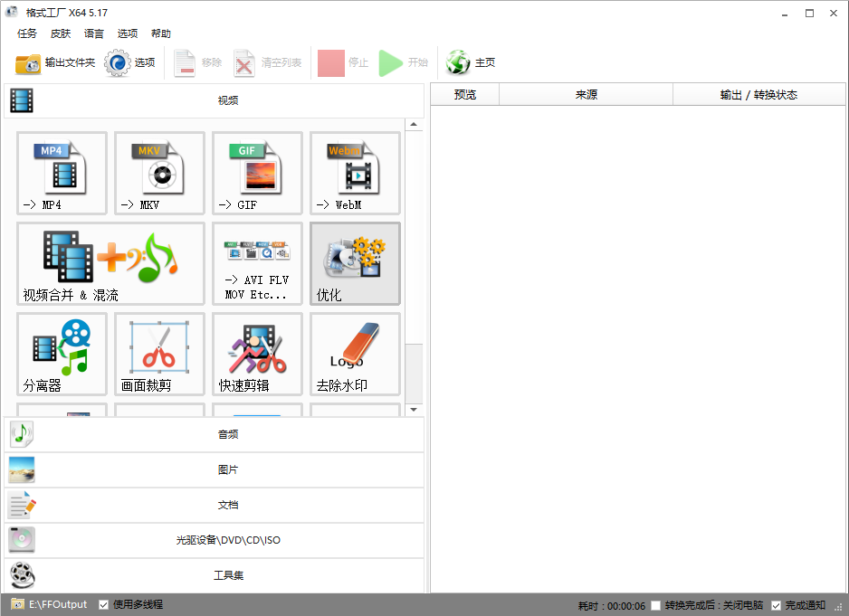Toggle the 使用多线程 checkbox
The height and width of the screenshot is (616, 849).
(104, 604)
